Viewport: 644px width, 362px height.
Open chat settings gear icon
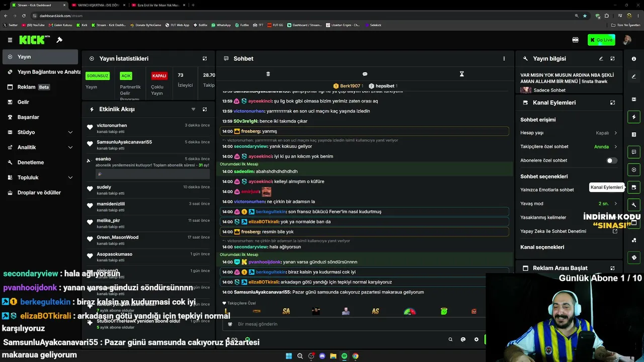[x=476, y=339]
